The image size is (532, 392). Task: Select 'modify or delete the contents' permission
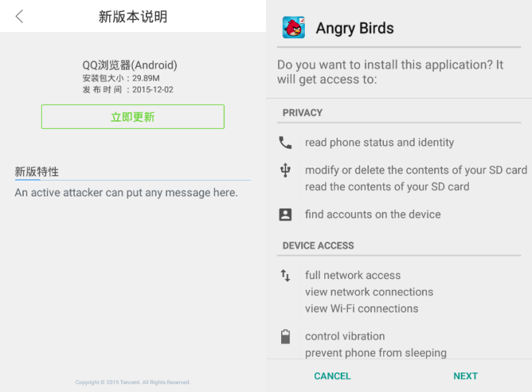coord(416,170)
